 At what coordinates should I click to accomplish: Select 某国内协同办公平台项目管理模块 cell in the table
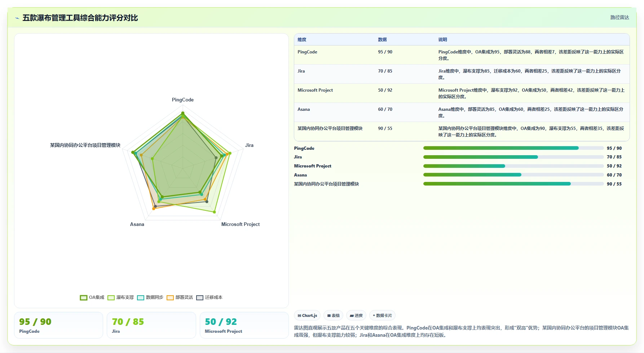click(334, 131)
